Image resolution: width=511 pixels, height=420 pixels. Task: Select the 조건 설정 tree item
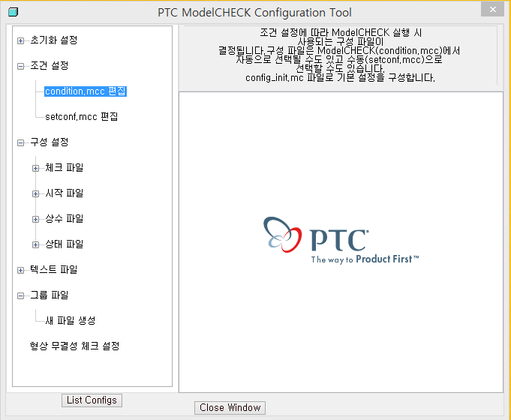tap(50, 65)
